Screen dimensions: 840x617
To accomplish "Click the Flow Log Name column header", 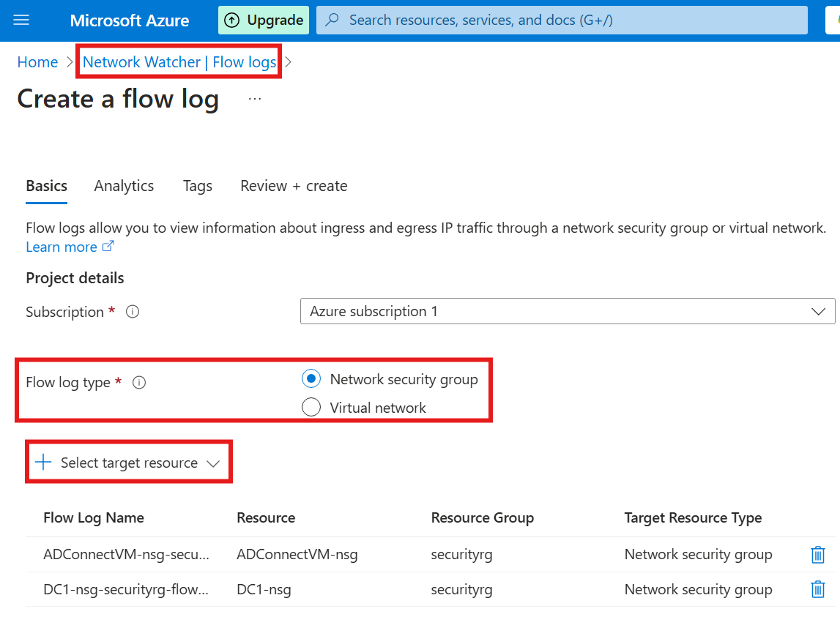I will click(94, 518).
